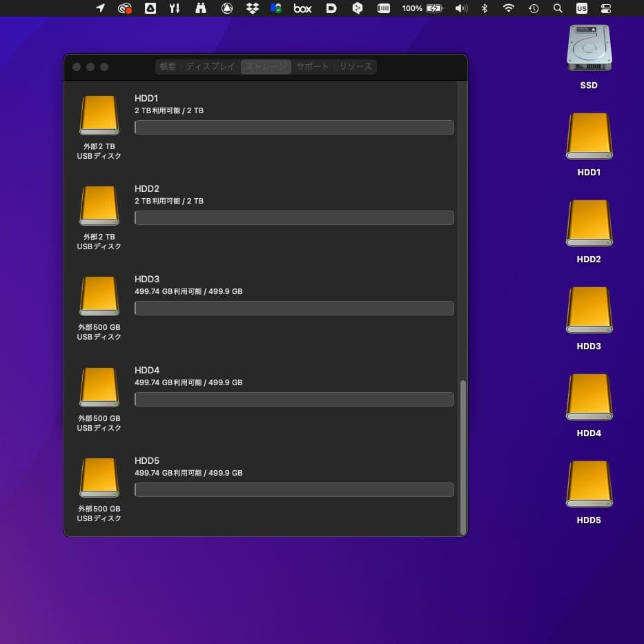
Task: Open the Wi-Fi status menu
Action: coord(509,8)
